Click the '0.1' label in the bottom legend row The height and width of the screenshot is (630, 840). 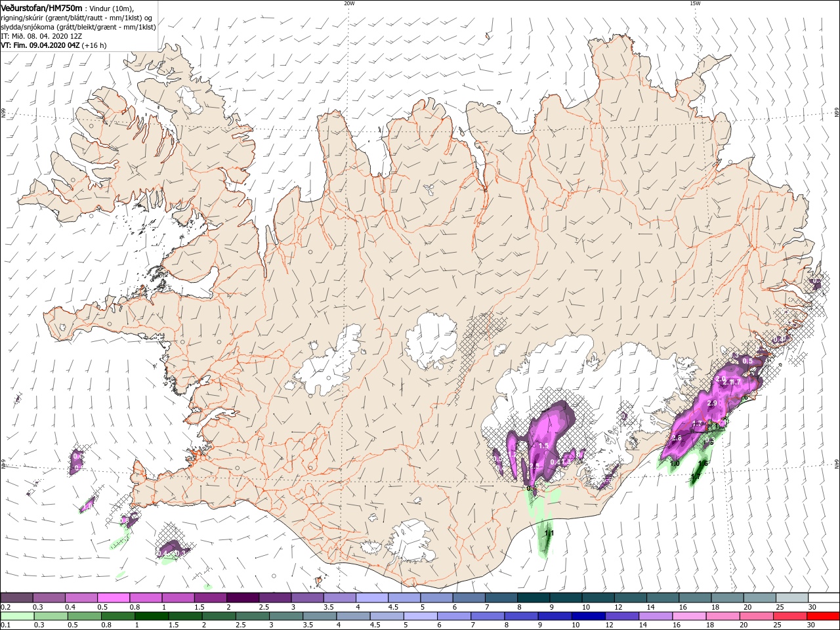(x=5, y=625)
